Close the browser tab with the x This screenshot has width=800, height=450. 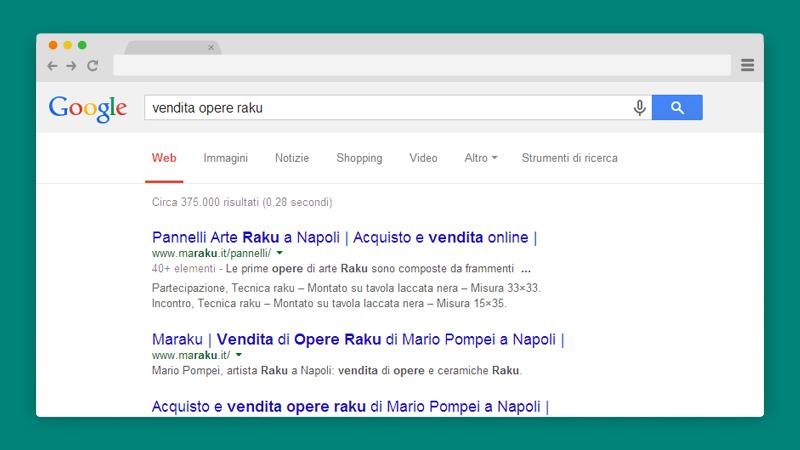(211, 47)
